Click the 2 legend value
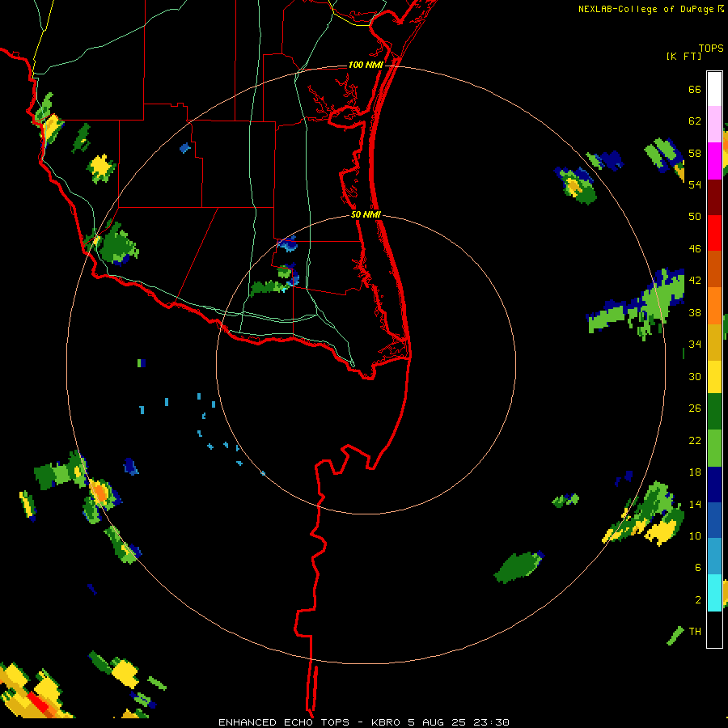Viewport: 728px width, 728px height. pyautogui.click(x=697, y=600)
